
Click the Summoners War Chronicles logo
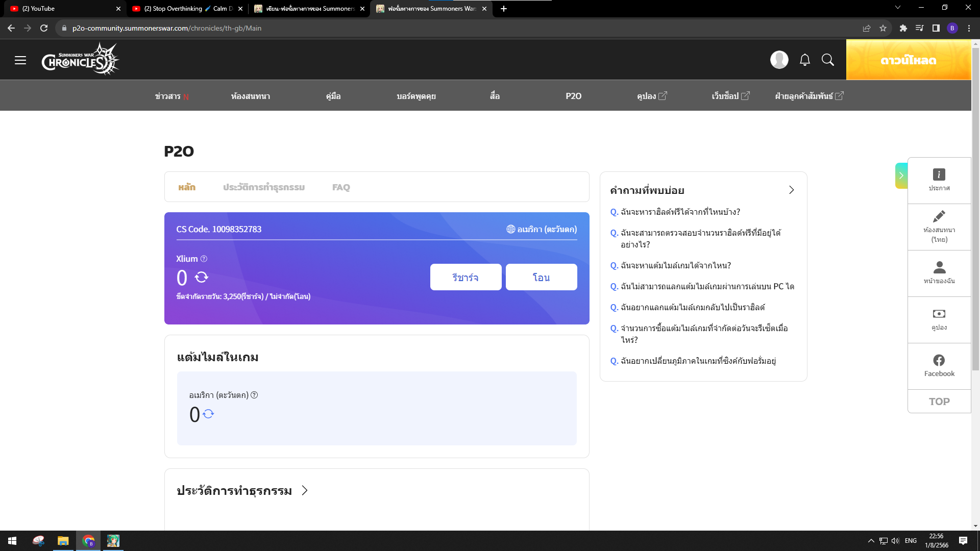coord(81,60)
